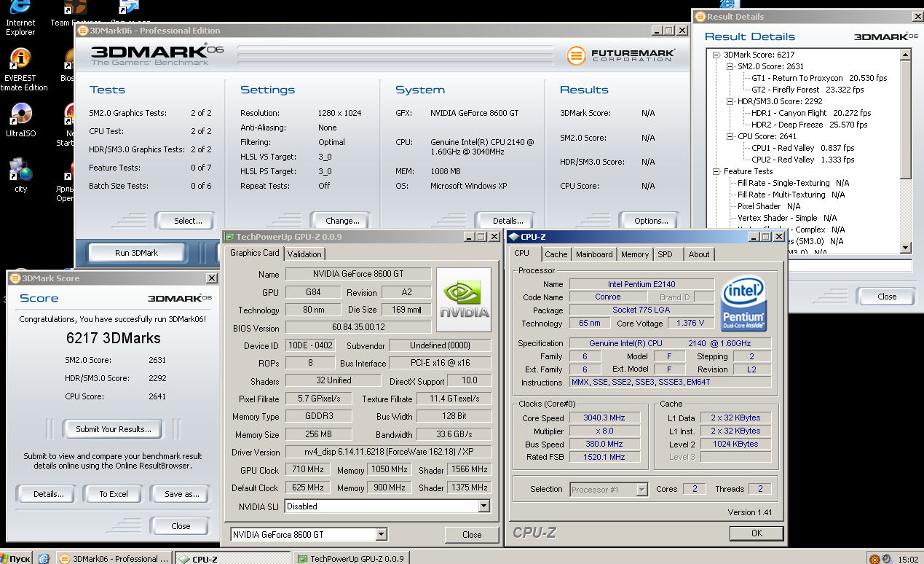Click the Result Details title bar icon
The image size is (924, 564).
pyautogui.click(x=700, y=16)
